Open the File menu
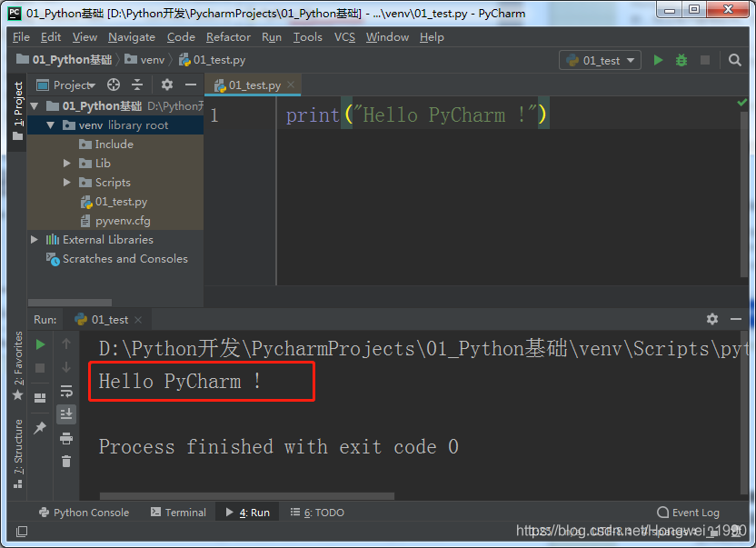The height and width of the screenshot is (548, 756). coord(21,37)
